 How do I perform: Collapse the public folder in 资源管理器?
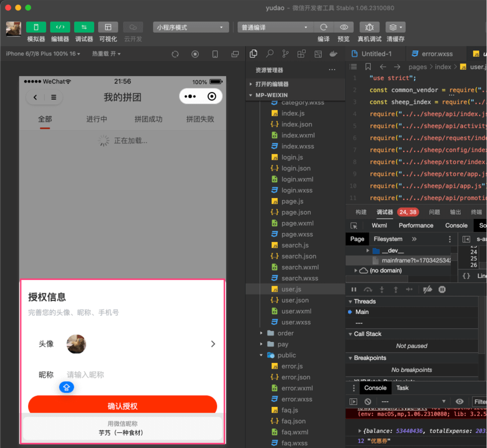tap(262, 355)
